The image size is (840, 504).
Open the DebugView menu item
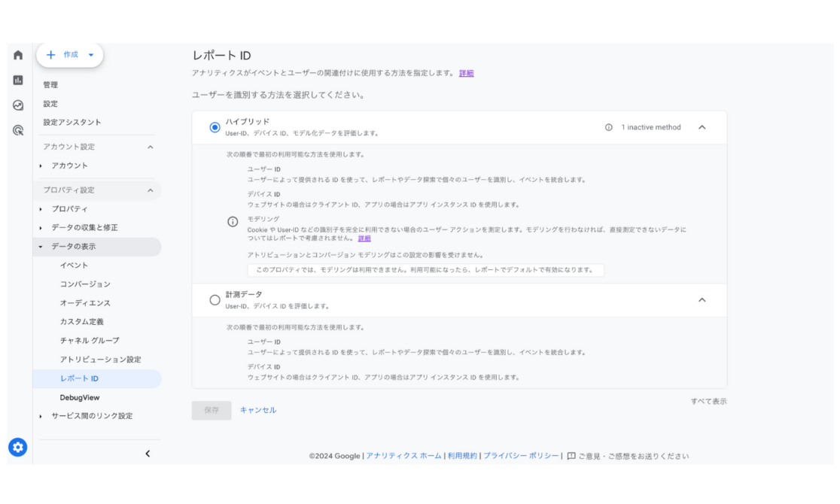tap(80, 397)
